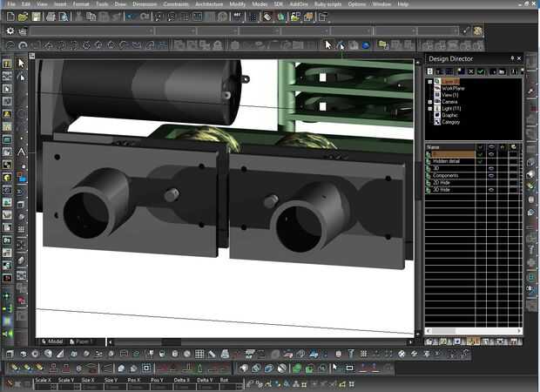Toggle the checkmark for Hidden detail layer

[x=481, y=161]
